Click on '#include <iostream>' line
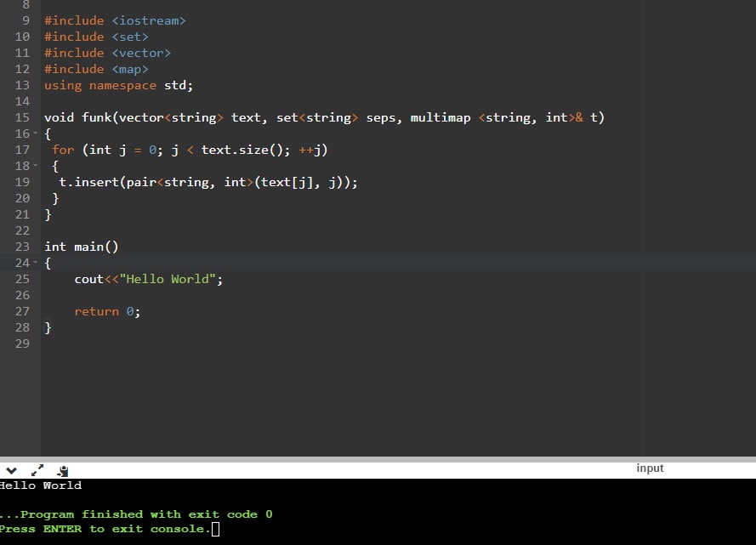The image size is (756, 545). pos(115,20)
